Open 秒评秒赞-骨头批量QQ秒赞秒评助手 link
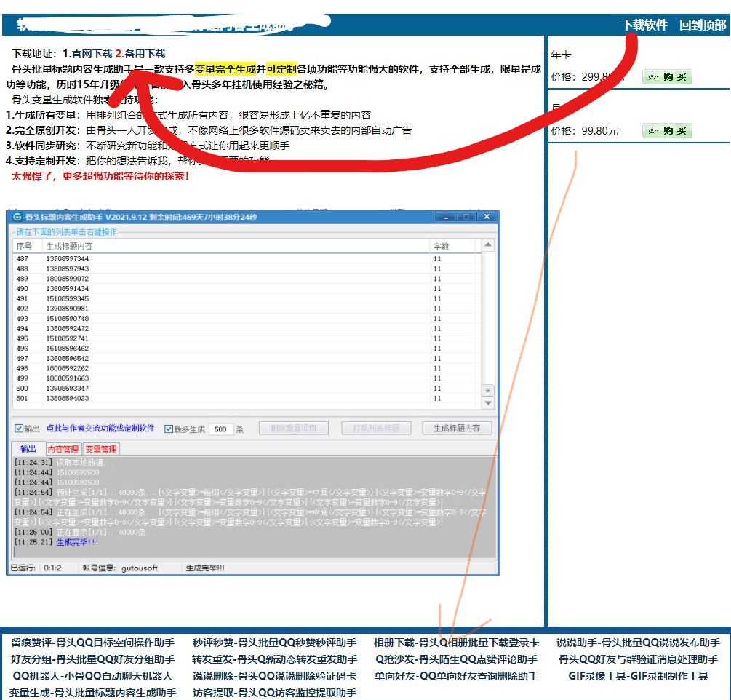Image resolution: width=731 pixels, height=700 pixels. (x=275, y=643)
